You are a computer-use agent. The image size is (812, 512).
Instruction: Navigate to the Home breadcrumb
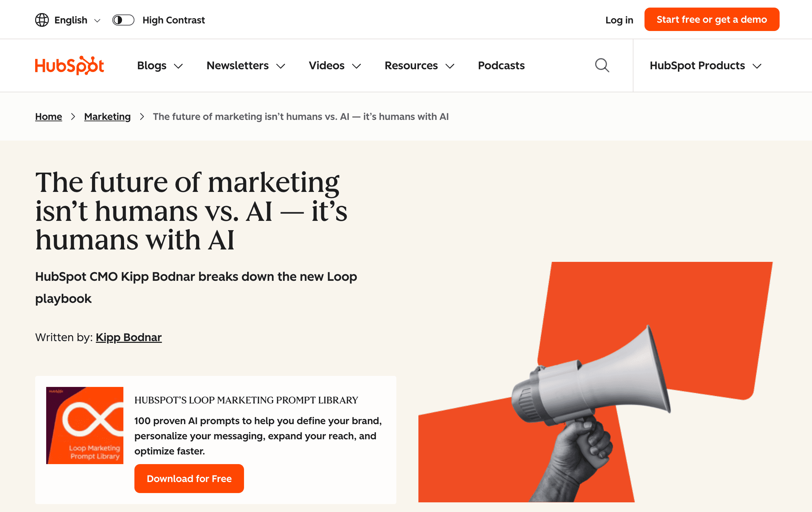pyautogui.click(x=48, y=116)
